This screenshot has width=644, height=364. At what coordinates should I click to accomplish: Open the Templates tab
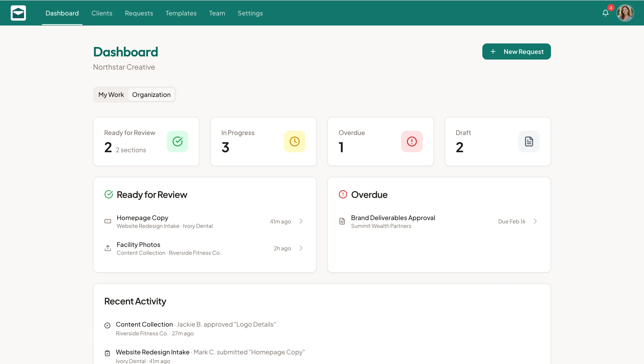tap(181, 13)
